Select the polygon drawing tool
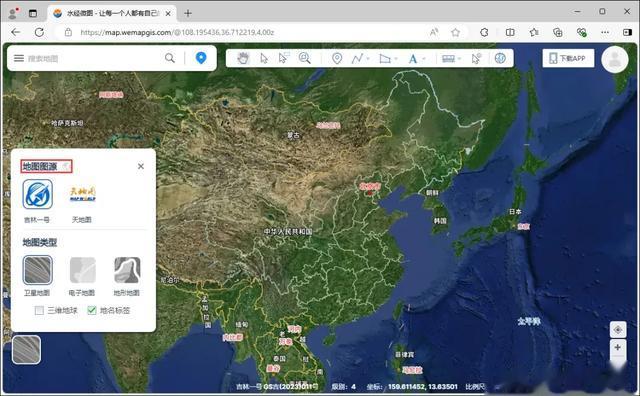640x396 pixels. point(385,58)
